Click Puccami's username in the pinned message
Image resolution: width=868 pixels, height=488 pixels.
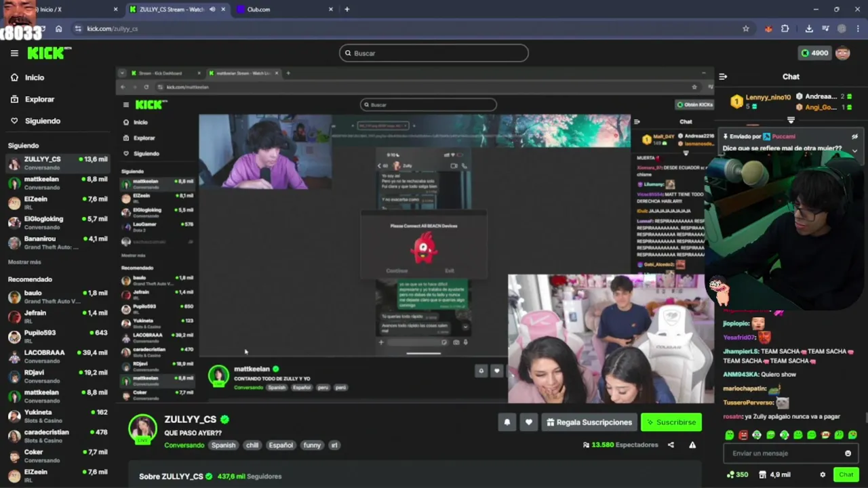click(x=783, y=136)
